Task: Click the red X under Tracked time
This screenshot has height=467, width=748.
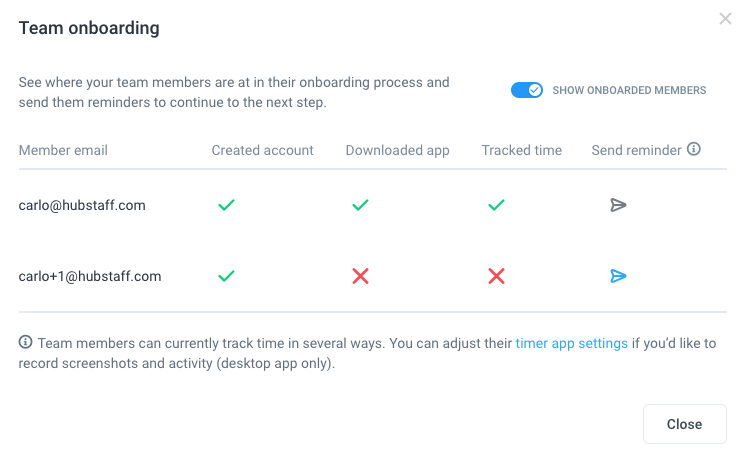Action: pos(496,276)
